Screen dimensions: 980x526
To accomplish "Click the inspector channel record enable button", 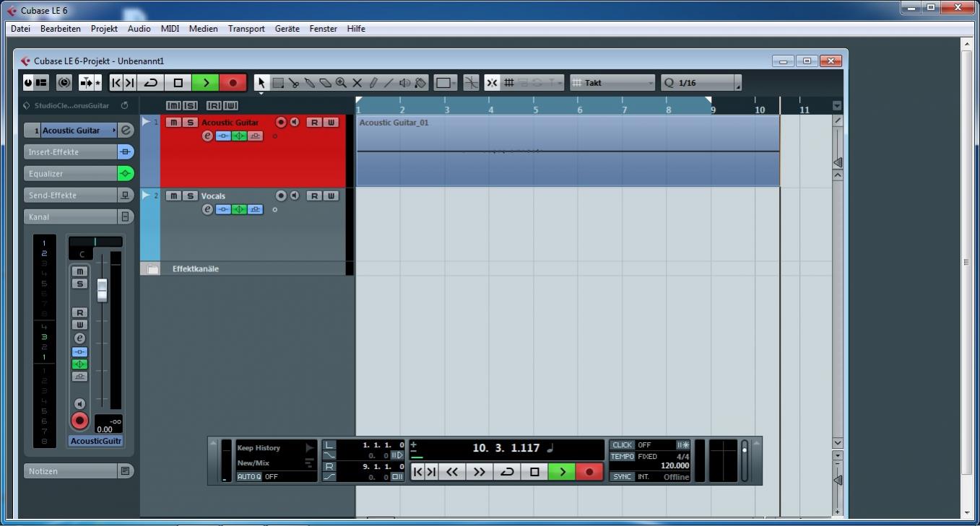I will point(79,421).
